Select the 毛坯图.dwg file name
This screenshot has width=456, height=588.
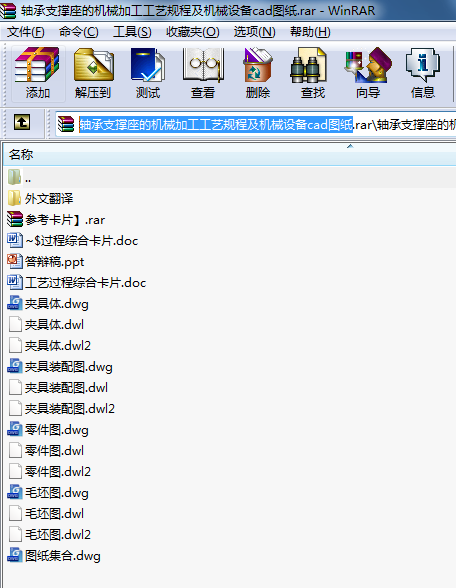pos(57,492)
